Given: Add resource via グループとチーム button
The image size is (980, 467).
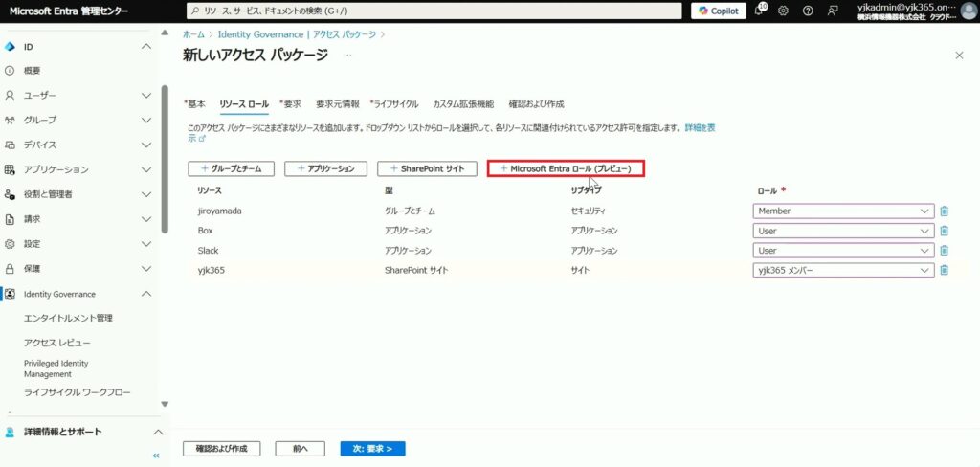Looking at the screenshot, I should [x=231, y=168].
